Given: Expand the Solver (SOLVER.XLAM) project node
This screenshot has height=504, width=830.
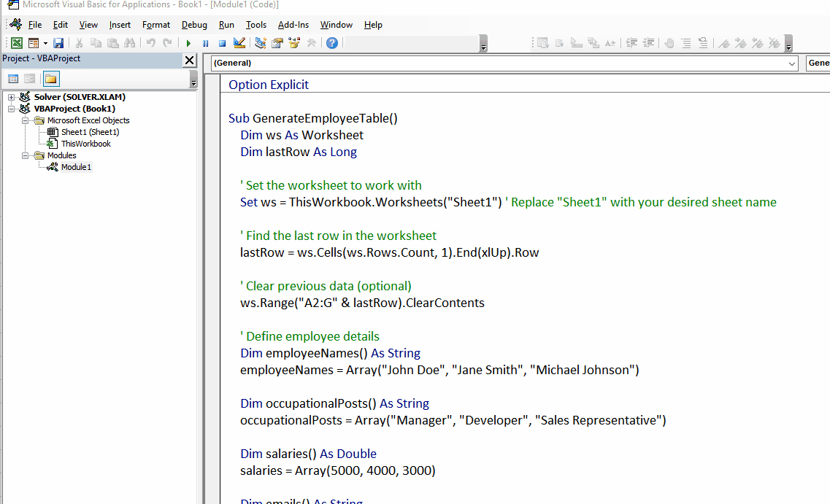Looking at the screenshot, I should coord(11,97).
